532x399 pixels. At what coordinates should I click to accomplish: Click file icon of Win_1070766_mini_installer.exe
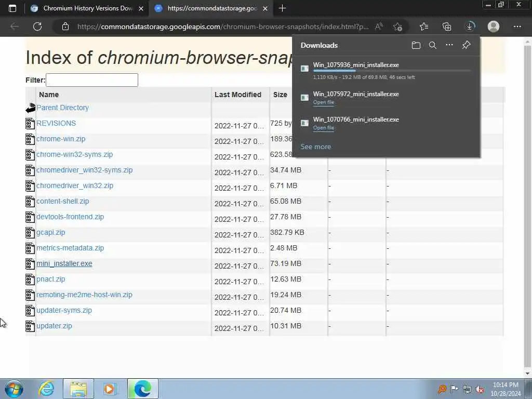(304, 123)
